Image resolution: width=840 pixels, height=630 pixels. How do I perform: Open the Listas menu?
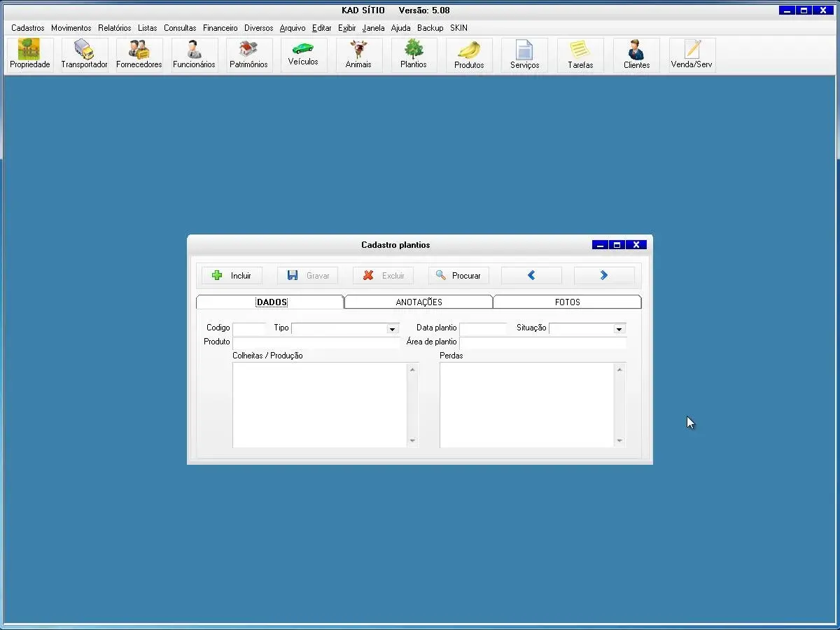(x=148, y=28)
